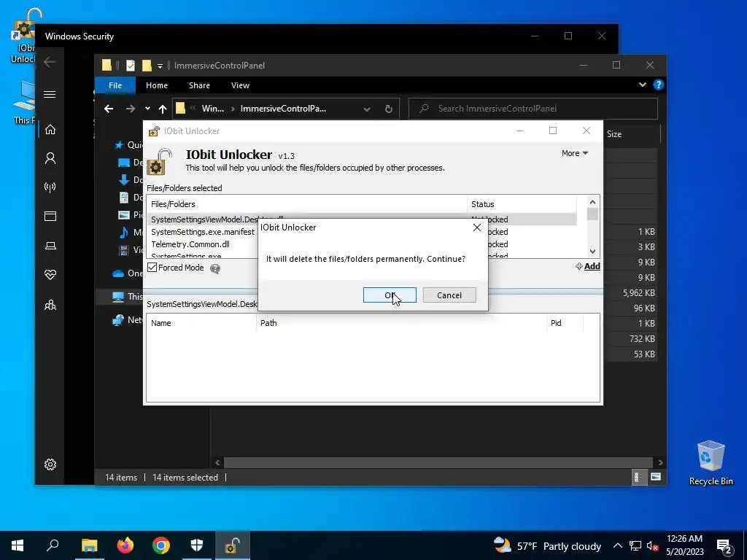Show hidden system tray icons
The width and height of the screenshot is (747, 560).
pyautogui.click(x=617, y=546)
